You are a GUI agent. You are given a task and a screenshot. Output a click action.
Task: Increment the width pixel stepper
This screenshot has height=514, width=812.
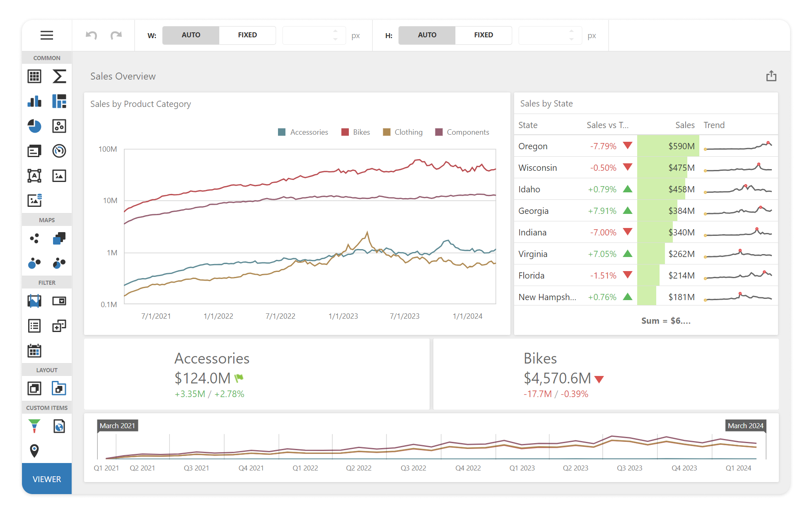click(336, 31)
